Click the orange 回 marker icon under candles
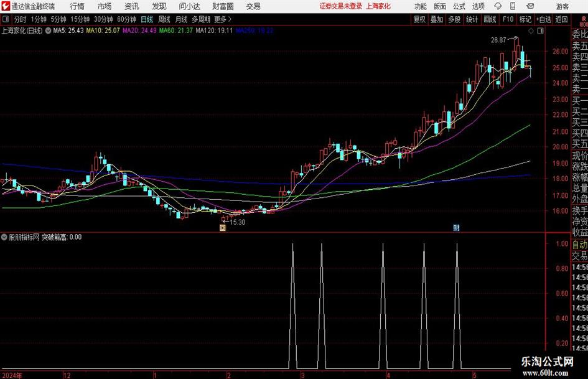Screen dimensions: 588x379 click(x=222, y=227)
